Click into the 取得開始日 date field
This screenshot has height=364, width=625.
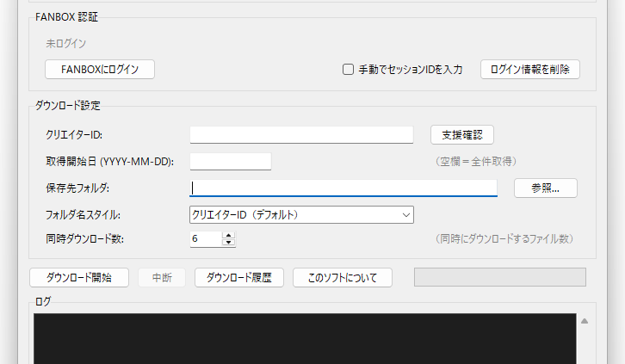click(230, 161)
